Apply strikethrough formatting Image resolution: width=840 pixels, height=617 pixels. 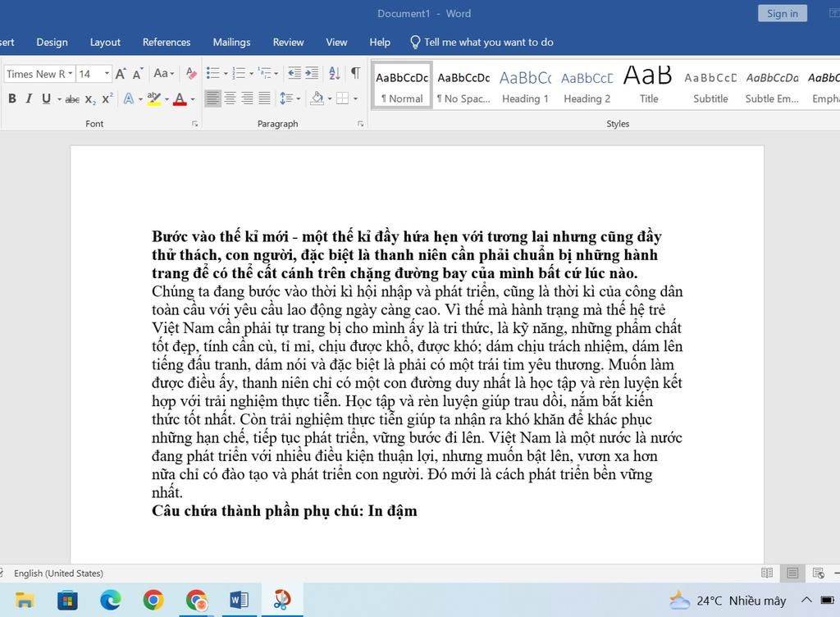click(x=72, y=99)
